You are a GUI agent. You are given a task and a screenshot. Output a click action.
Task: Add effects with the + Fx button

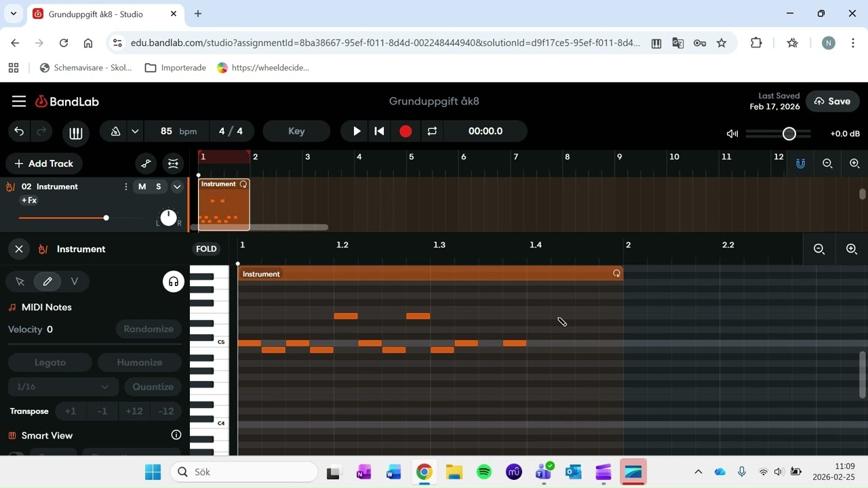point(29,201)
